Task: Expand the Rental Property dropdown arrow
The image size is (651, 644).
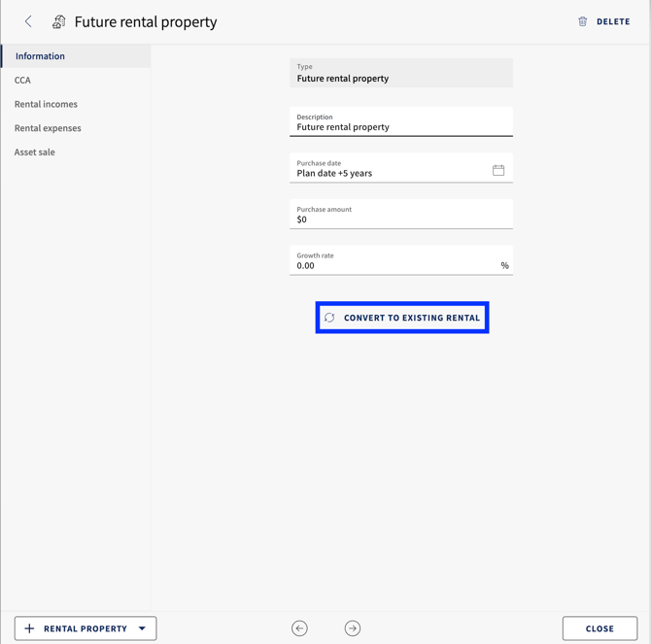Action: pyautogui.click(x=142, y=628)
